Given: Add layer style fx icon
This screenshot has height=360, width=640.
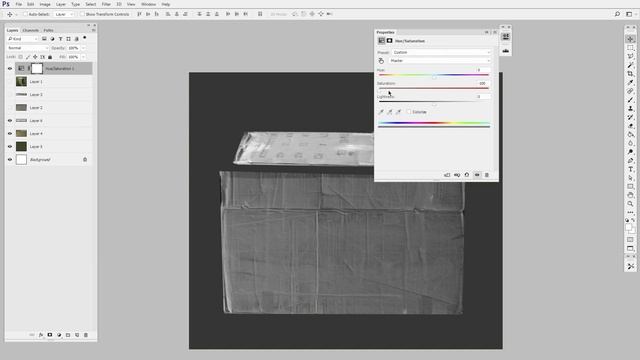Looking at the screenshot, I should point(41,335).
